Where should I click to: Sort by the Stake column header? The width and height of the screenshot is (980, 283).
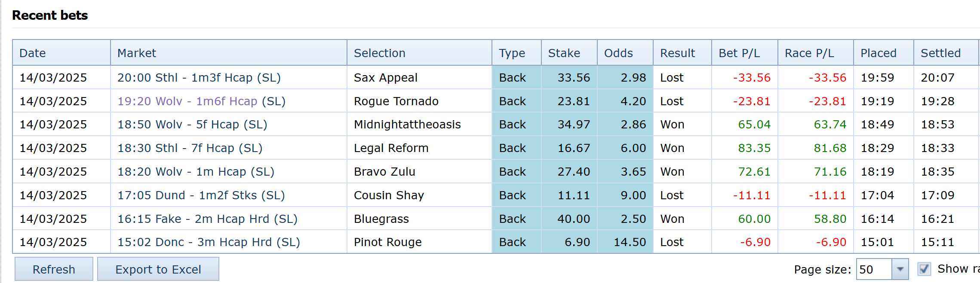tap(564, 53)
